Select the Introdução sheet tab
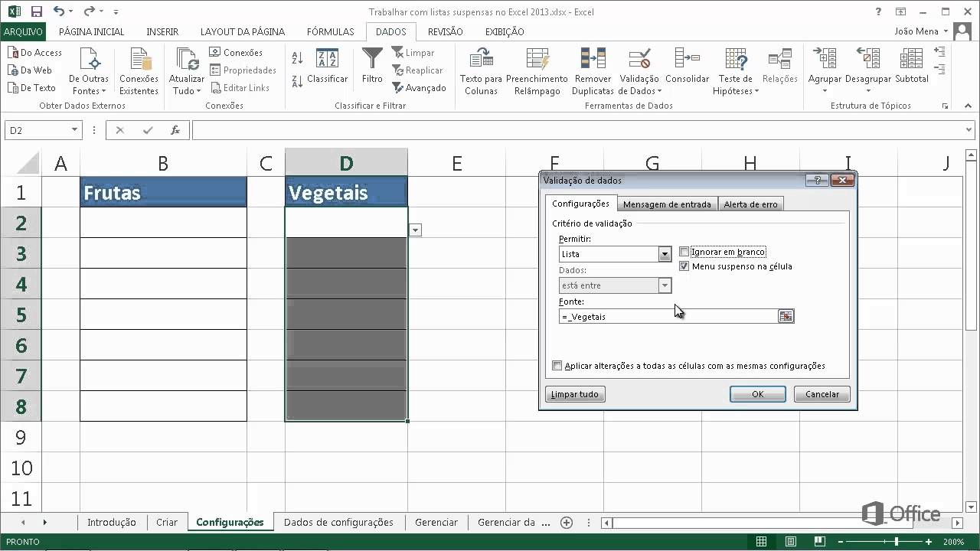 (112, 523)
